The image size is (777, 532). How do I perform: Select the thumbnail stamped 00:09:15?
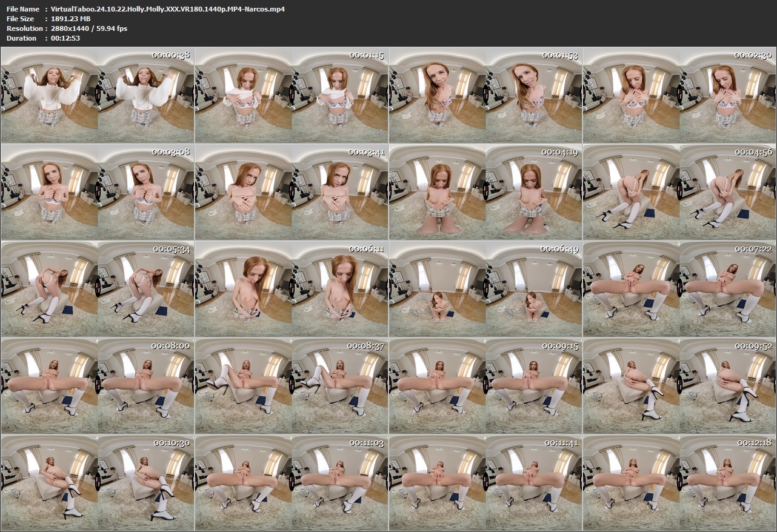click(x=485, y=386)
